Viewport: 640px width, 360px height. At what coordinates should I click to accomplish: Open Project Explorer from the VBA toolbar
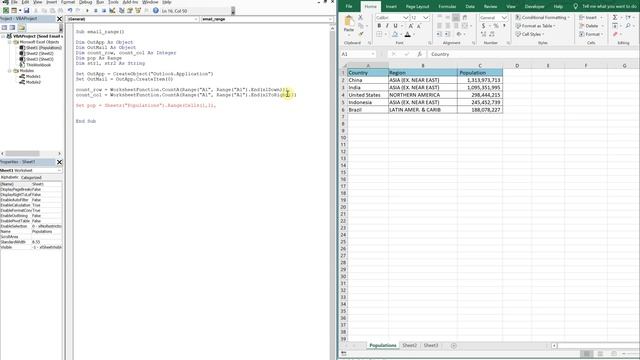click(x=122, y=11)
